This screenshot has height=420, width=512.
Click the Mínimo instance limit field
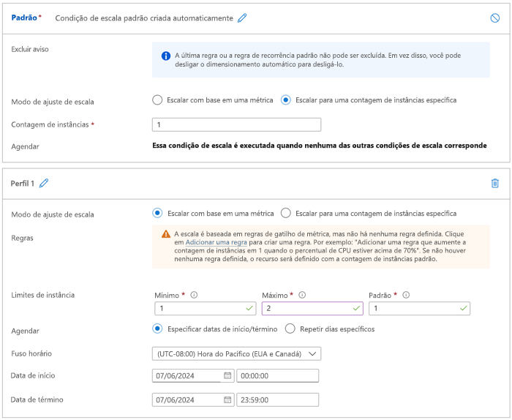tap(206, 308)
